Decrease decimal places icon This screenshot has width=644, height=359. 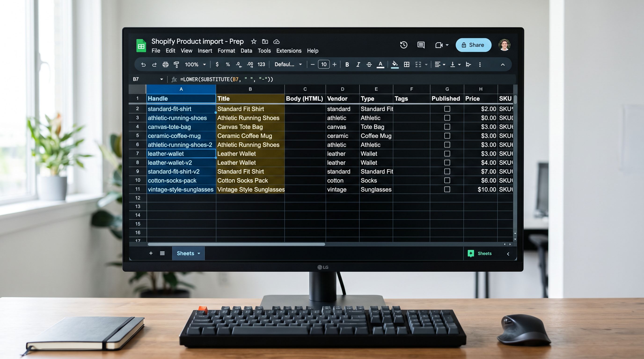point(239,65)
